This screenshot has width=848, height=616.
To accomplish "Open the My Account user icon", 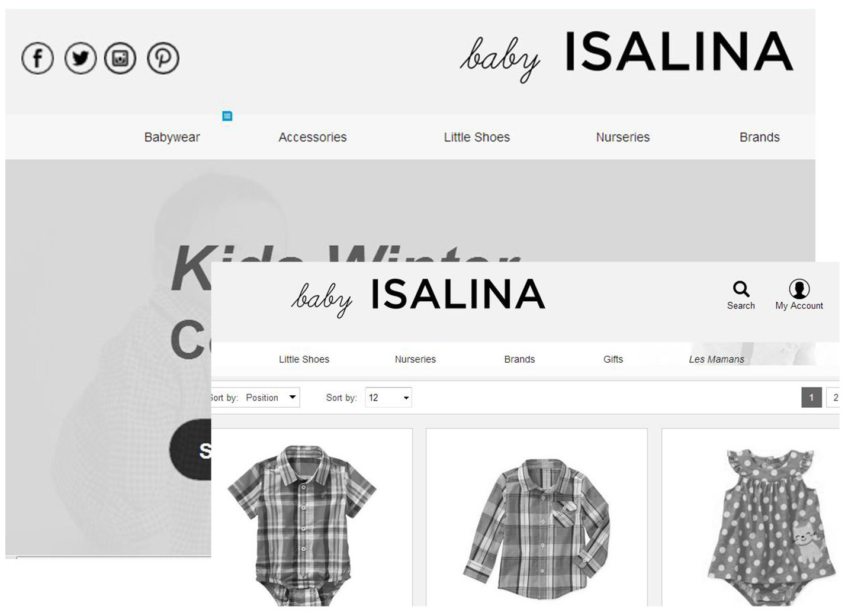I will tap(799, 289).
